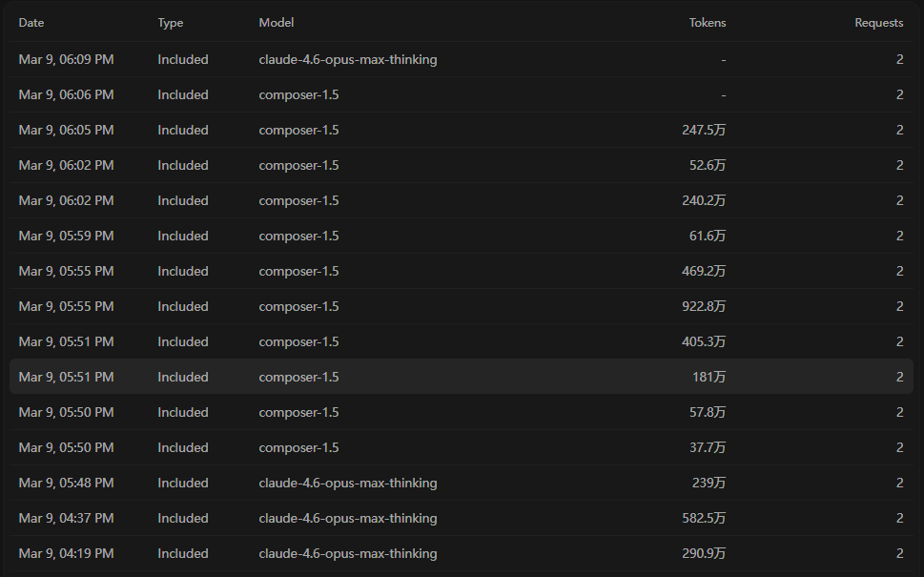
Task: Click the Model column header
Action: [276, 22]
